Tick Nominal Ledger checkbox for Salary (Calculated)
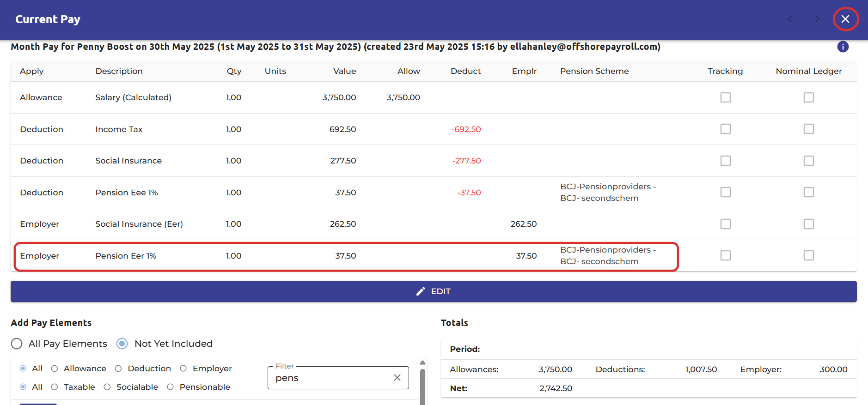The height and width of the screenshot is (405, 868). click(809, 97)
